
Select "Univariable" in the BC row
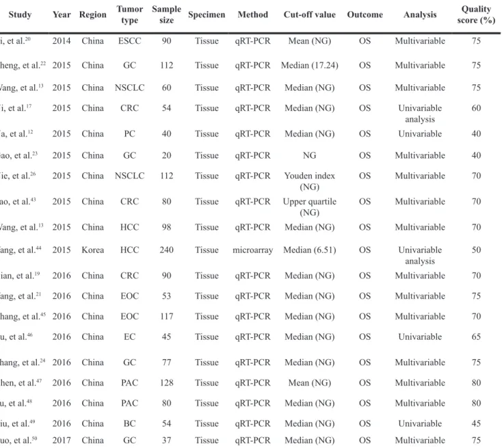(420, 423)
